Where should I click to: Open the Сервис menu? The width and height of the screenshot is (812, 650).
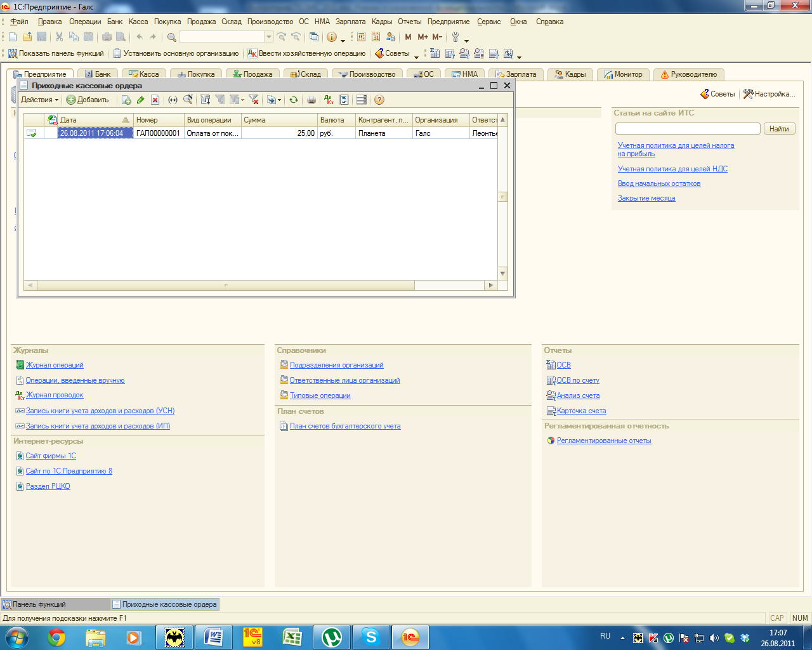pyautogui.click(x=488, y=22)
